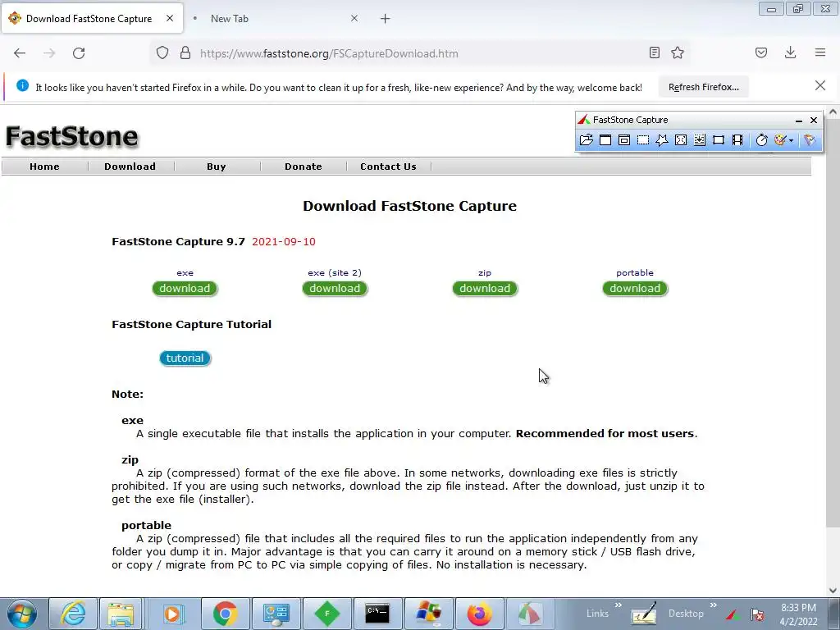Click the FastStone Capture tray icon
Viewport: 840px width, 630px height.
pos(733,614)
